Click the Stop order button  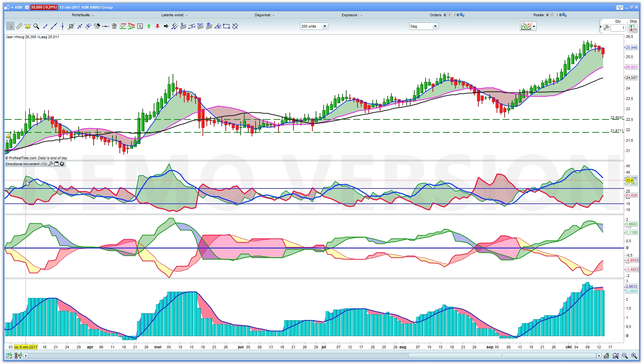click(x=633, y=29)
